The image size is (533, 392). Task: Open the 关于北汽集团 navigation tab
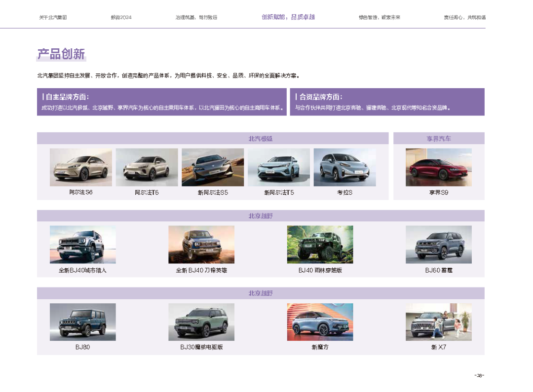tap(53, 17)
